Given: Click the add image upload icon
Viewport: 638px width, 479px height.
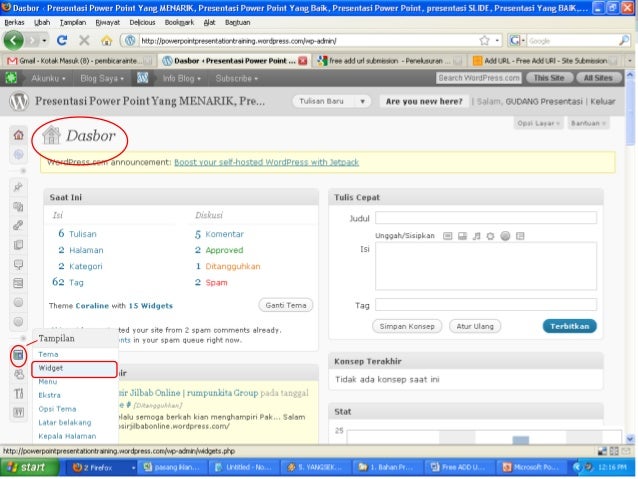Looking at the screenshot, I should click(x=447, y=236).
